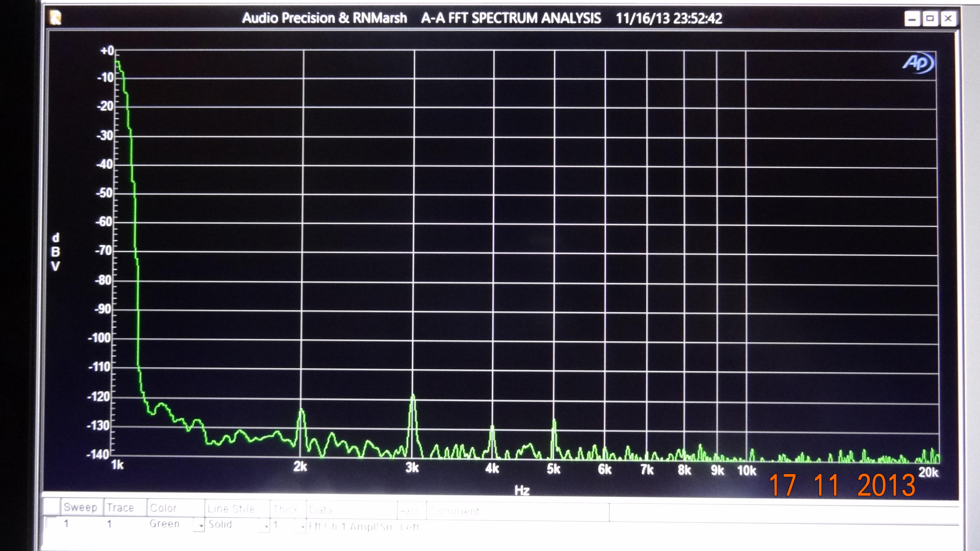Click the 2k harmonic peak on trace

tap(301, 410)
